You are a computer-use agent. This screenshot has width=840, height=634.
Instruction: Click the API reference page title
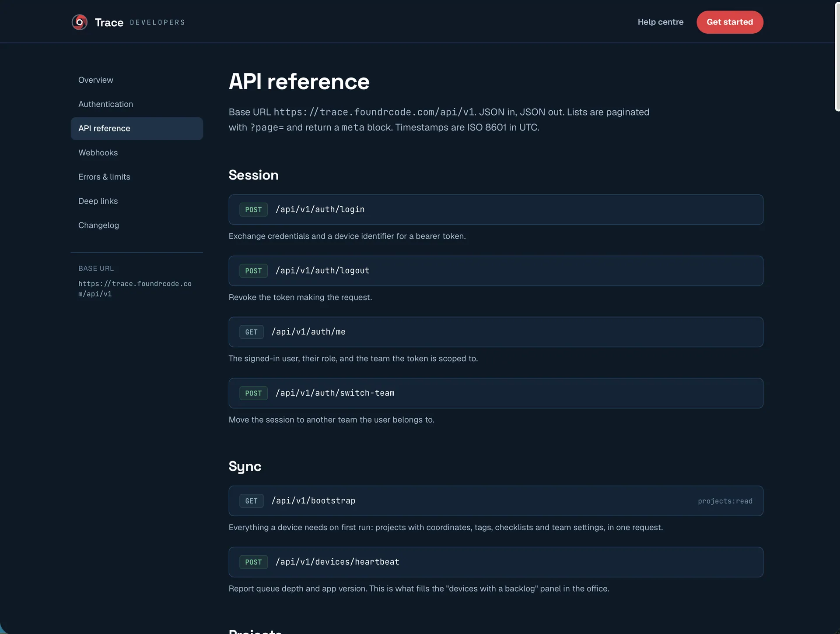tap(299, 81)
